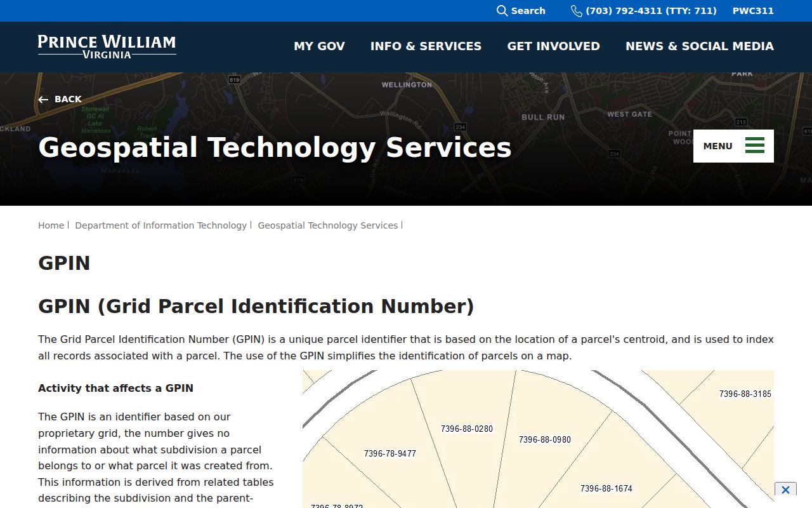The width and height of the screenshot is (812, 508).
Task: Open Department of Information Technology breadcrumb
Action: click(x=160, y=225)
